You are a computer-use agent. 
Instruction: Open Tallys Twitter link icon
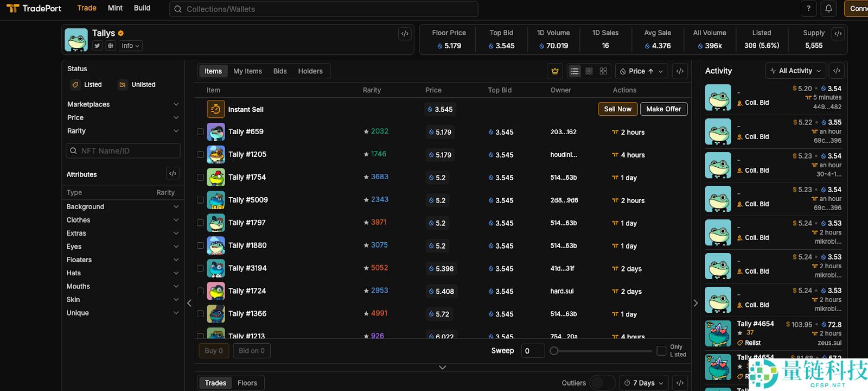click(97, 46)
